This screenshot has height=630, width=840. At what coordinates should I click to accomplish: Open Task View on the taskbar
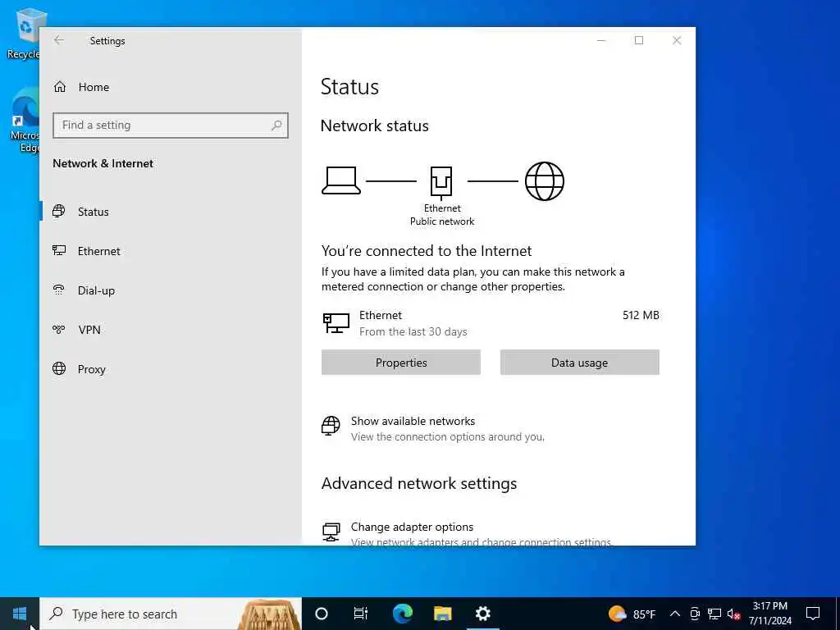361,614
